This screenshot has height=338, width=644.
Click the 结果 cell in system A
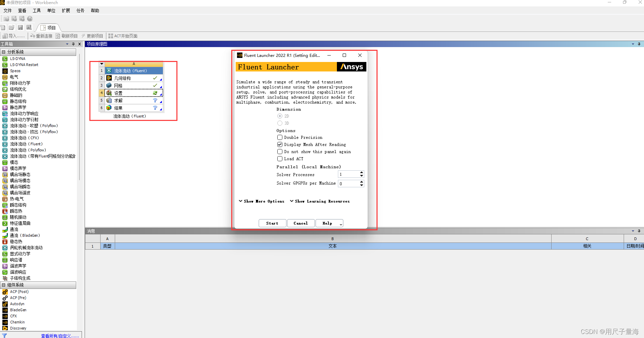(x=134, y=108)
